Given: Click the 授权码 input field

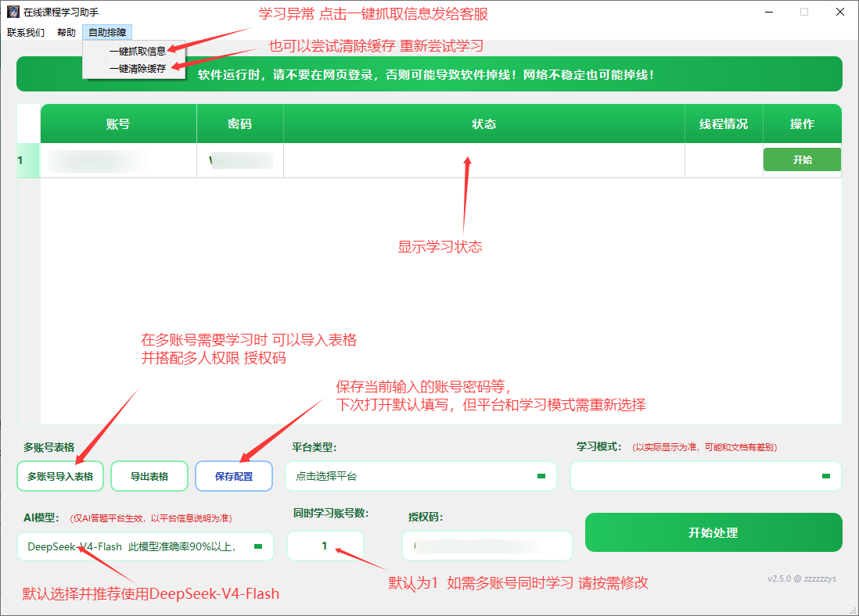Looking at the screenshot, I should 487,546.
